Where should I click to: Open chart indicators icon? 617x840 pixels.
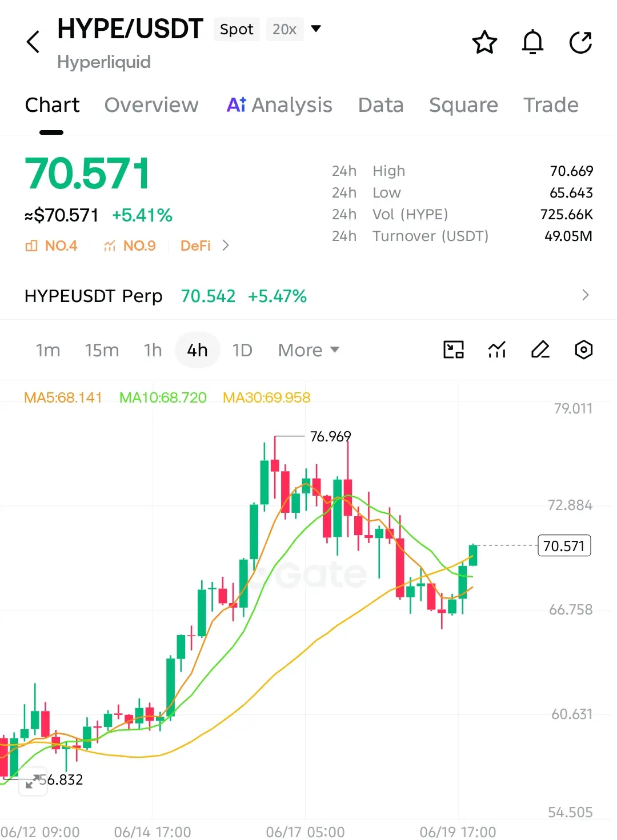coord(497,349)
